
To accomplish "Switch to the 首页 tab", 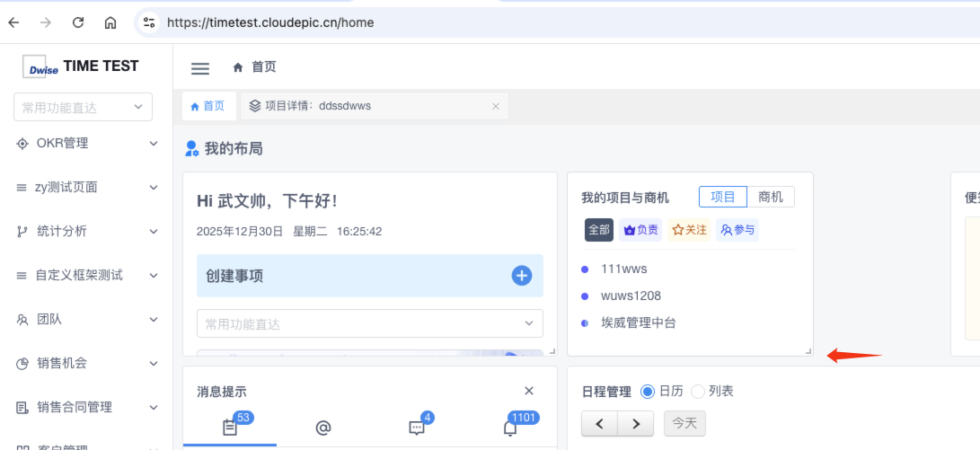I will (x=208, y=106).
